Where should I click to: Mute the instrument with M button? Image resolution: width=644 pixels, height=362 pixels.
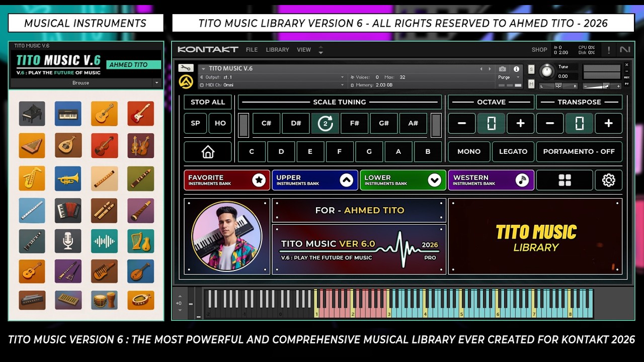pos(531,84)
